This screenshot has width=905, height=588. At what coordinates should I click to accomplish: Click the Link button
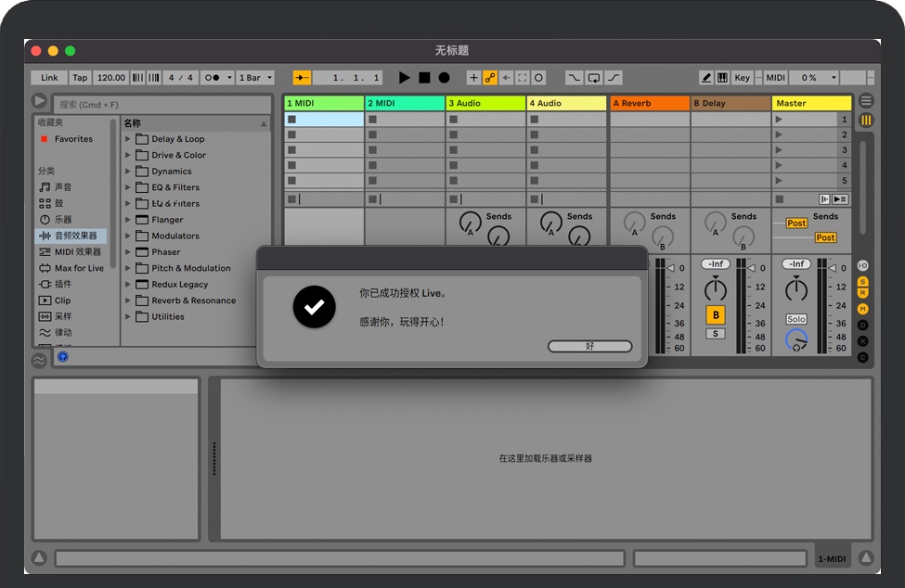49,77
